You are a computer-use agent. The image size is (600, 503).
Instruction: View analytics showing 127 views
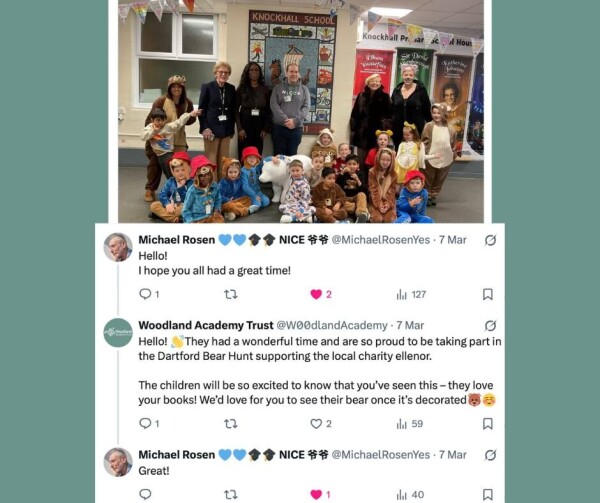click(x=411, y=295)
